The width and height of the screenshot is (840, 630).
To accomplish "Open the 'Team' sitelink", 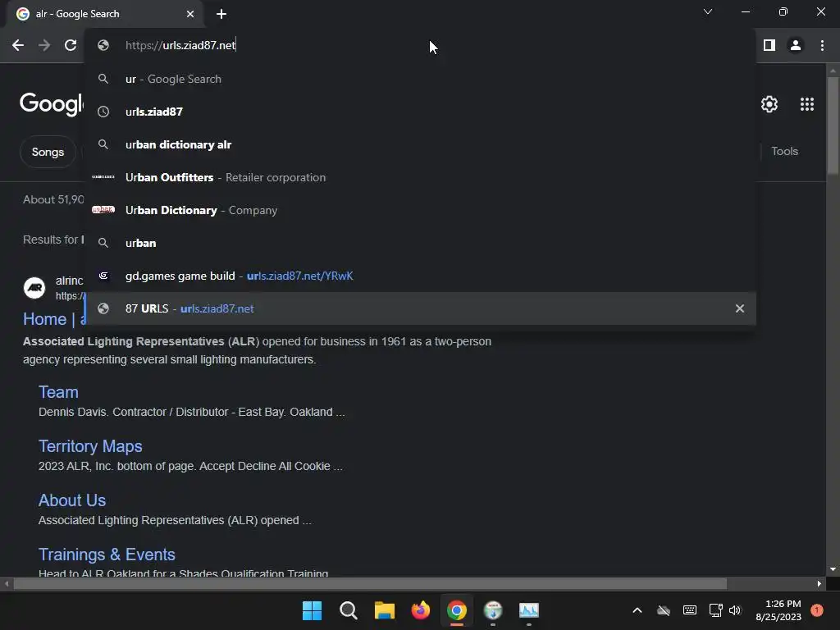I will point(58,392).
